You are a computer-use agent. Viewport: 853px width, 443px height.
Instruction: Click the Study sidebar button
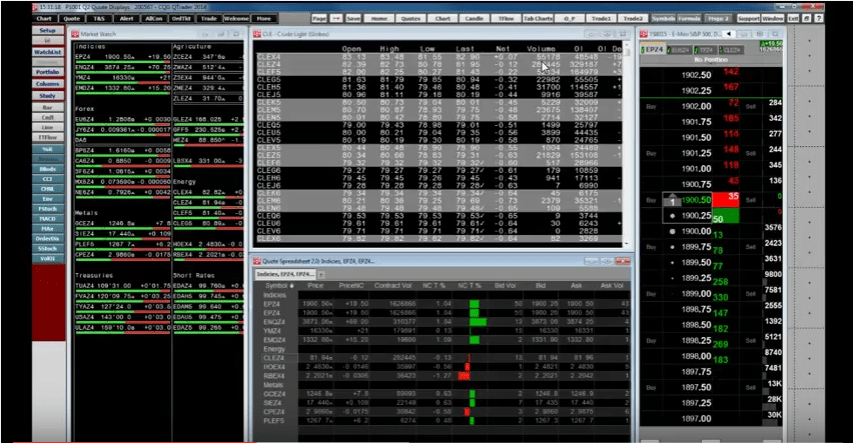click(48, 96)
